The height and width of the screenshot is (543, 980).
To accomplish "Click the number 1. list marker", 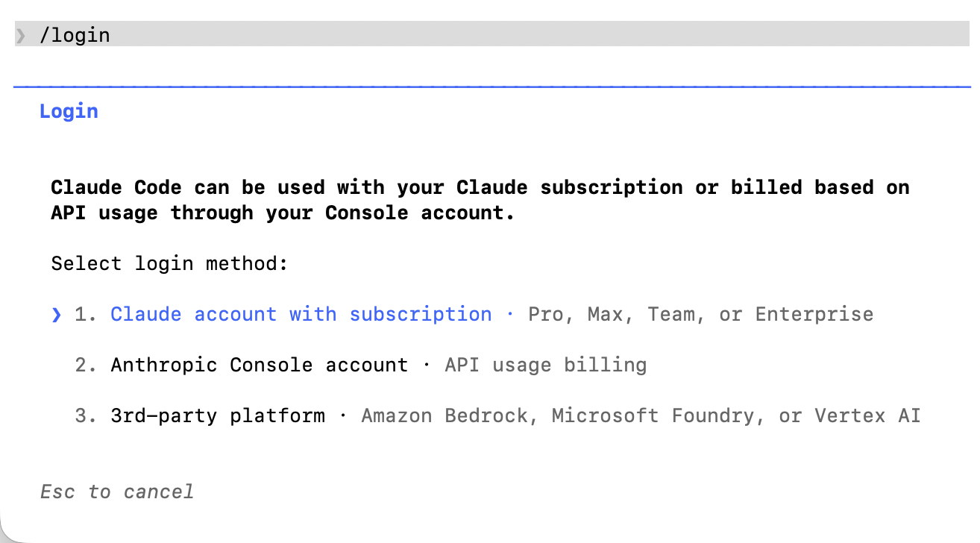I will point(86,315).
